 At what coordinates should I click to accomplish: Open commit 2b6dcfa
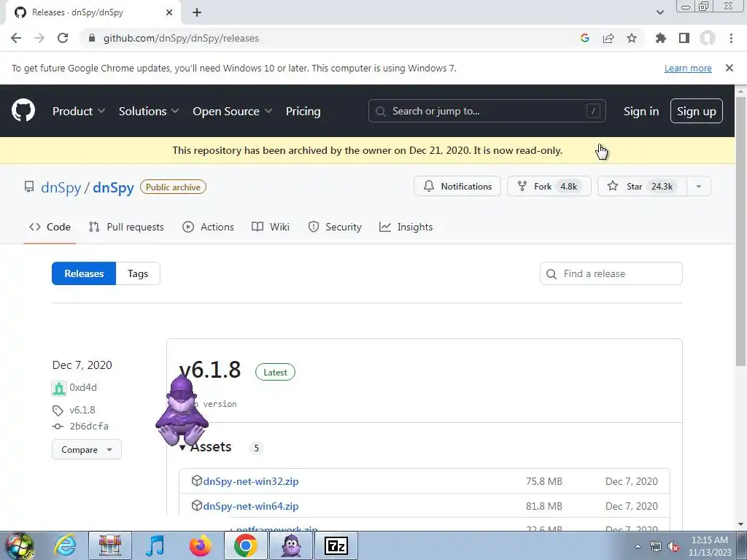[88, 426]
